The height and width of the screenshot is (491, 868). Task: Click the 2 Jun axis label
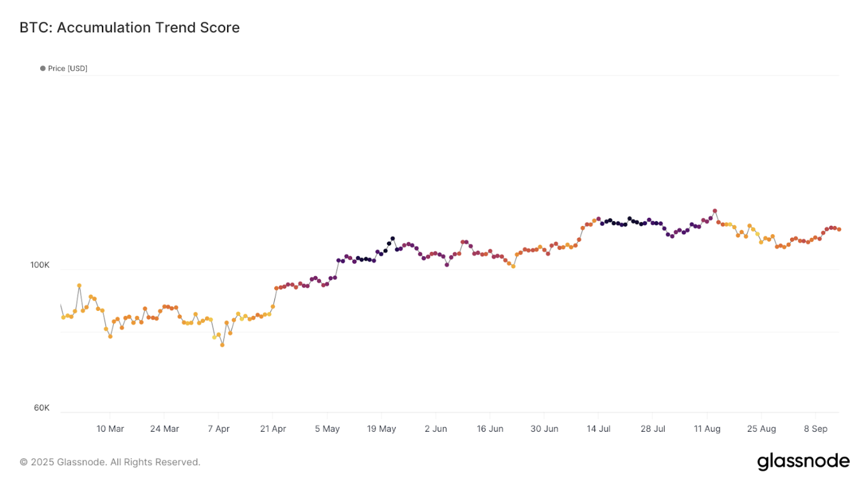click(x=435, y=429)
